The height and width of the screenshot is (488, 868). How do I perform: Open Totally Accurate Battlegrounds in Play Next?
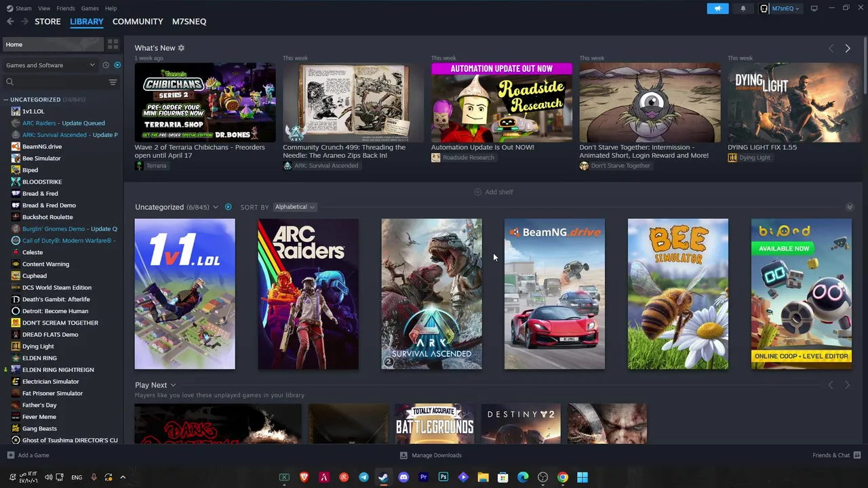click(435, 424)
